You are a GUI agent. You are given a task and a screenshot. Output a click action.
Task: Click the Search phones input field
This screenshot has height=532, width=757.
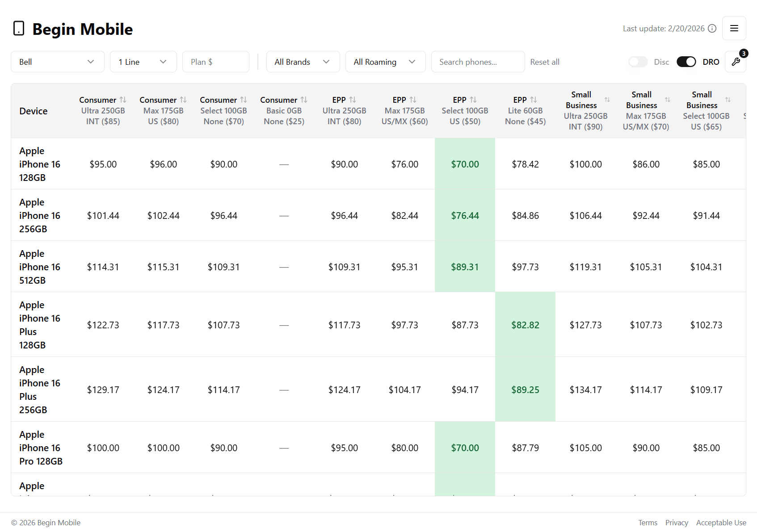point(477,62)
